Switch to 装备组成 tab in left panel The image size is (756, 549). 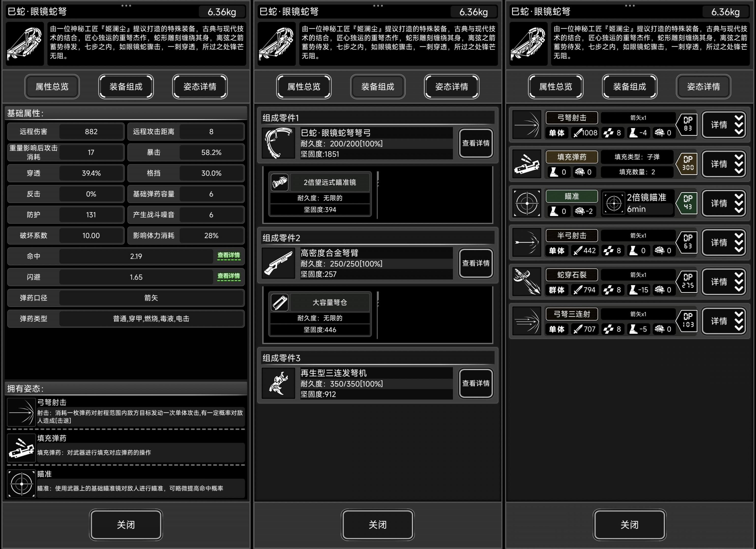(x=126, y=87)
